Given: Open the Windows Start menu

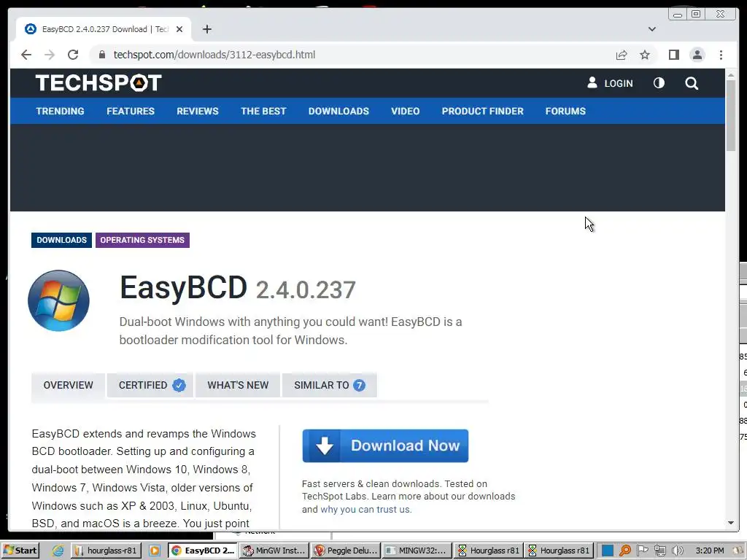Looking at the screenshot, I should click(x=20, y=551).
